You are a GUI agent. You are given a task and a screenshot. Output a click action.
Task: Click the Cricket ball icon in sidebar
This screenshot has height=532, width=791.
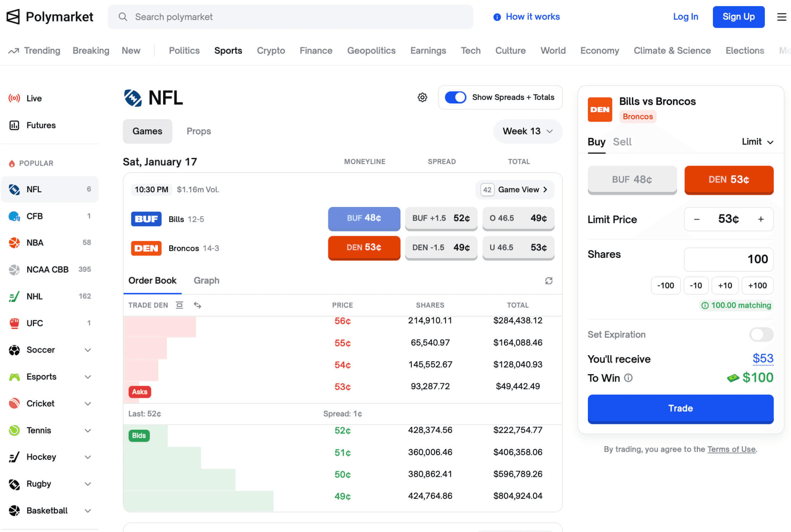(x=14, y=403)
